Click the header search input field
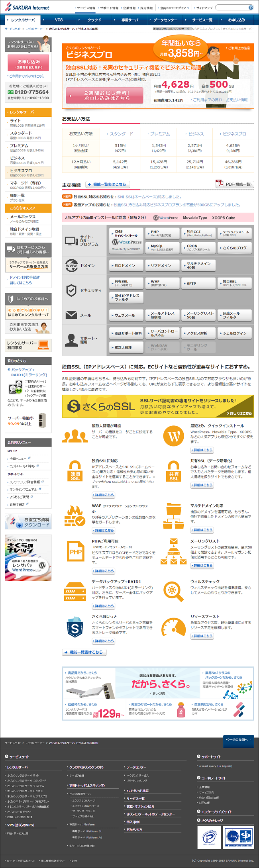This screenshot has height=868, width=259. pos(232,8)
